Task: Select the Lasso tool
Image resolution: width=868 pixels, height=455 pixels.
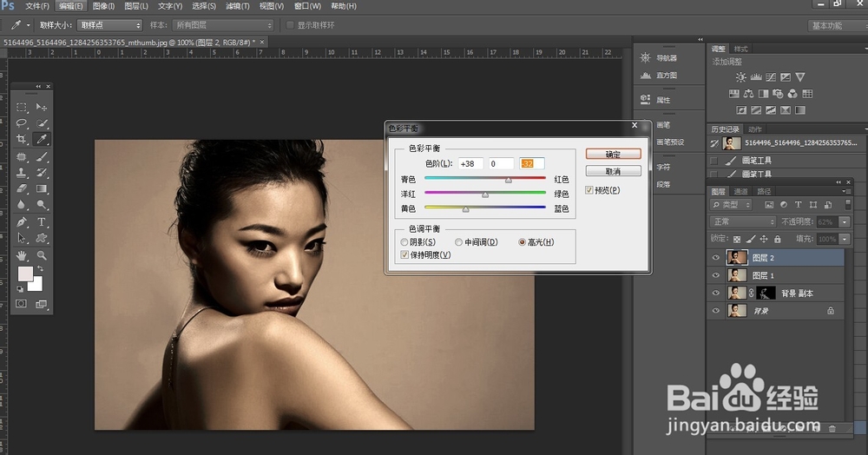Action: point(22,123)
